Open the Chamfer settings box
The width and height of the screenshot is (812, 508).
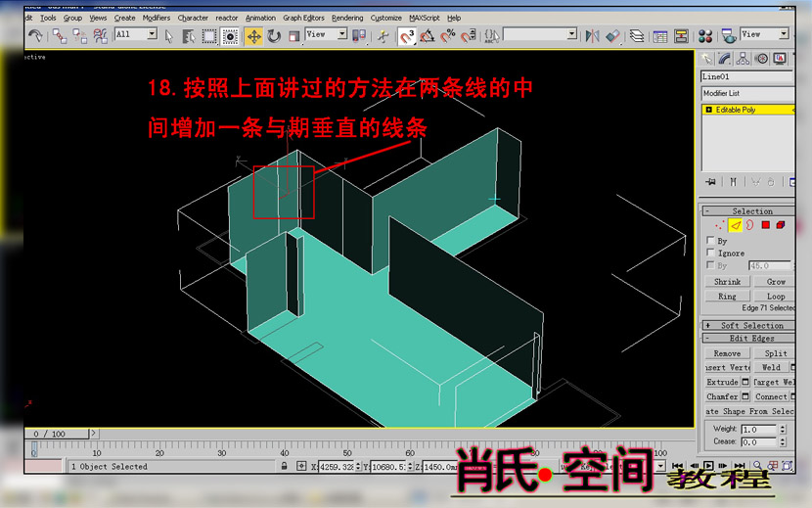click(745, 396)
